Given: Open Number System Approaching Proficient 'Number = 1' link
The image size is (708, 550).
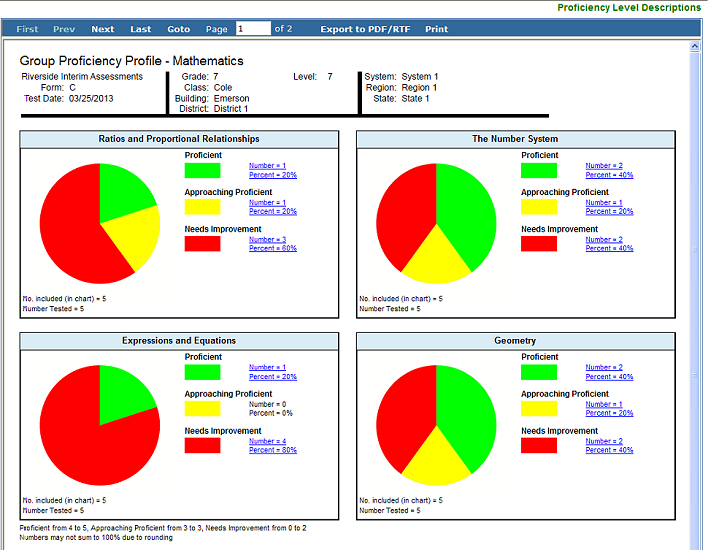Looking at the screenshot, I should tap(604, 203).
